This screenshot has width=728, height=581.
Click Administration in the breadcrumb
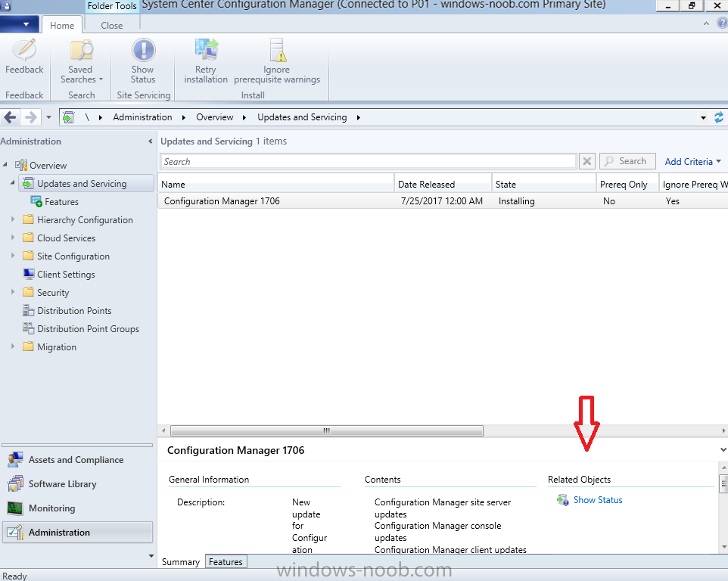142,117
